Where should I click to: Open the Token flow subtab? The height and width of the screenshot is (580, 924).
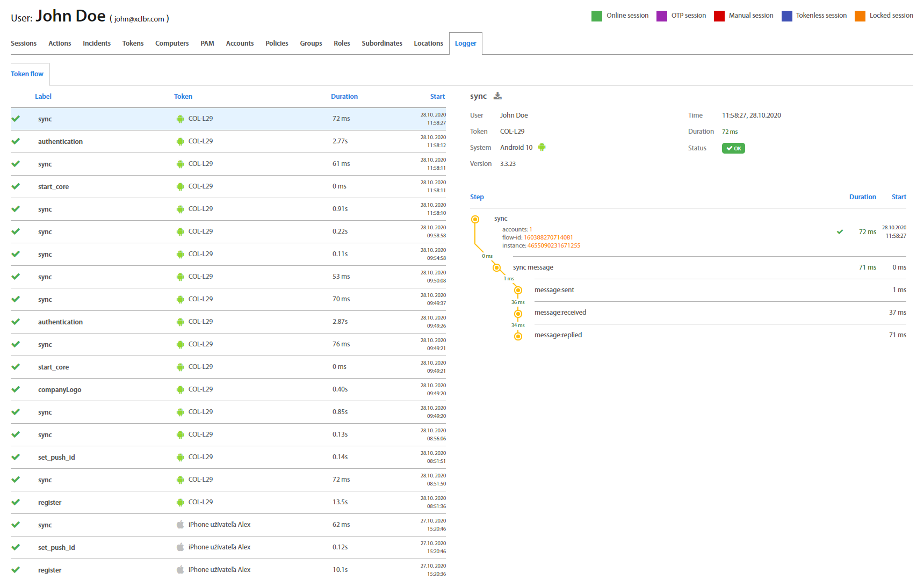[x=27, y=74]
